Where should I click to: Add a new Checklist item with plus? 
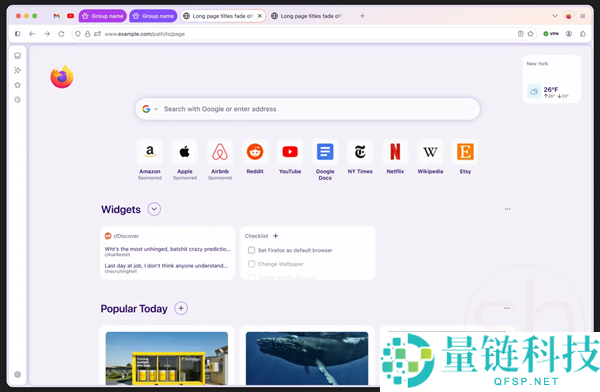coord(276,236)
